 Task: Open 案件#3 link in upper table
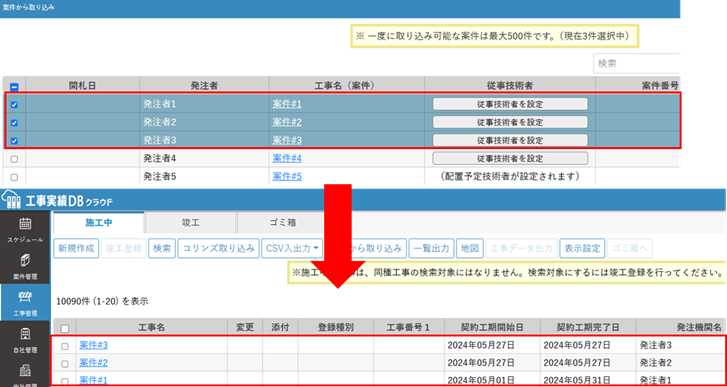click(287, 140)
